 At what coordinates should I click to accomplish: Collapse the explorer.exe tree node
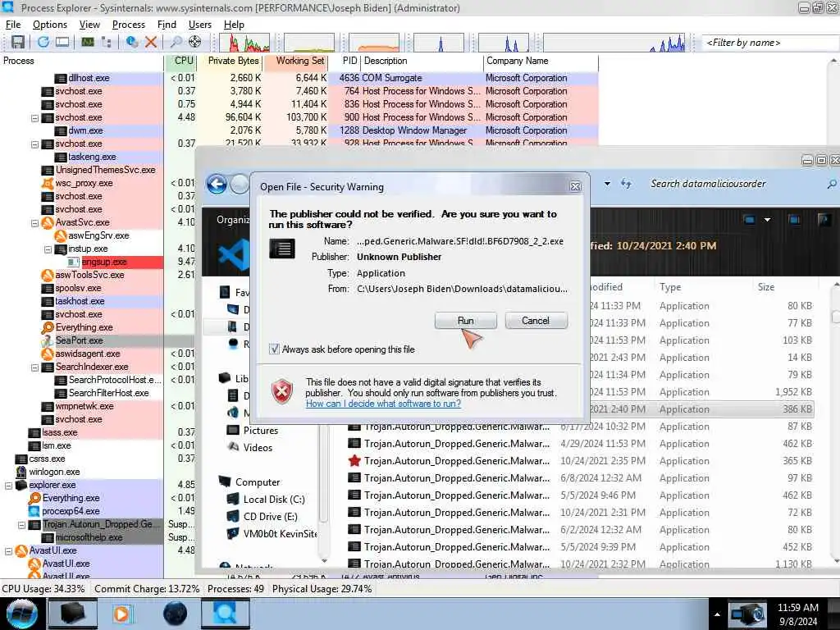click(x=8, y=486)
